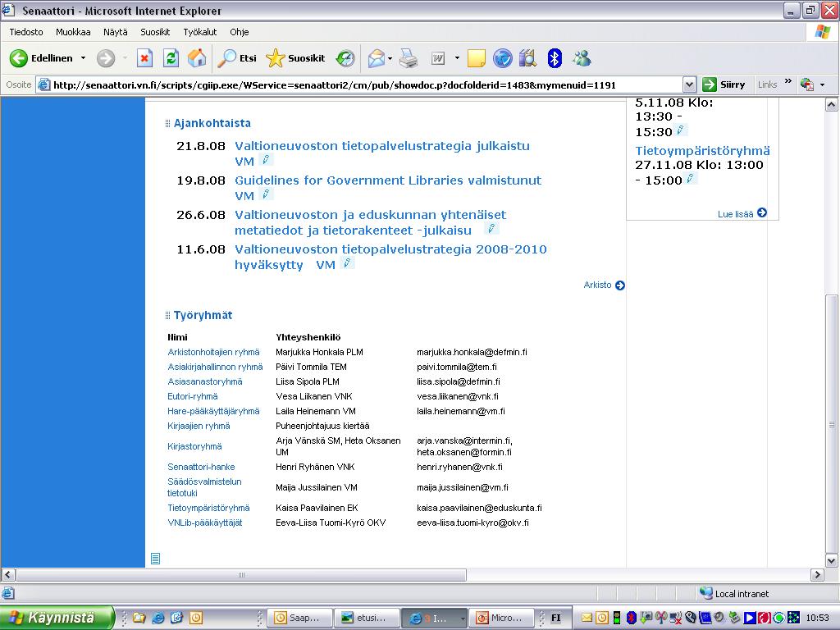The image size is (840, 630).
Task: Open the History clock icon
Action: 345,58
